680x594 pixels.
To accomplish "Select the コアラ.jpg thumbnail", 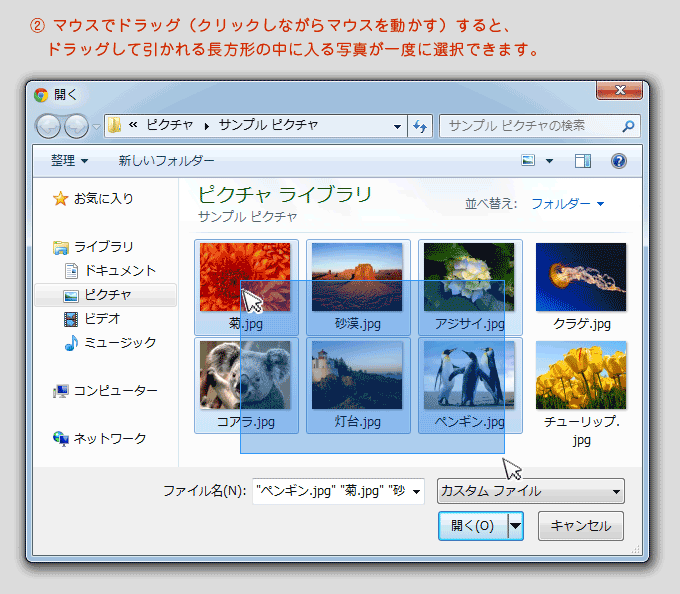I will 245,375.
